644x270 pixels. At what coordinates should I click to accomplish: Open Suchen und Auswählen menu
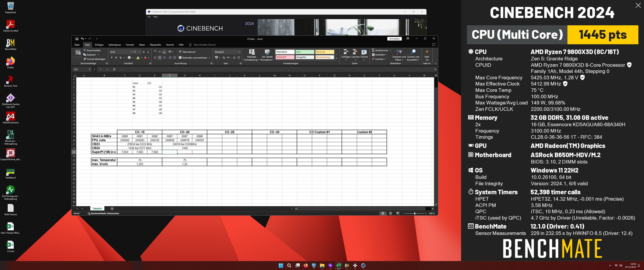coord(413,55)
